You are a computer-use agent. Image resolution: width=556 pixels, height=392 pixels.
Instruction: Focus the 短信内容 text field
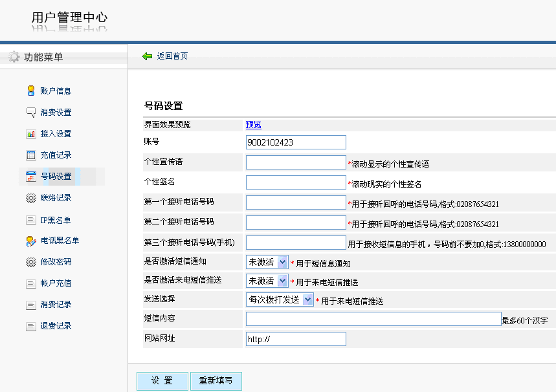click(373, 319)
